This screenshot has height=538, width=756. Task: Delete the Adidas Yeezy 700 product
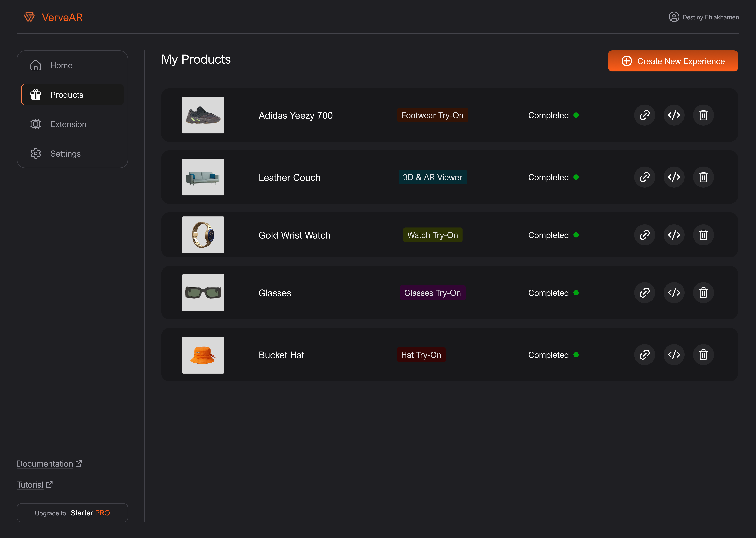point(703,115)
